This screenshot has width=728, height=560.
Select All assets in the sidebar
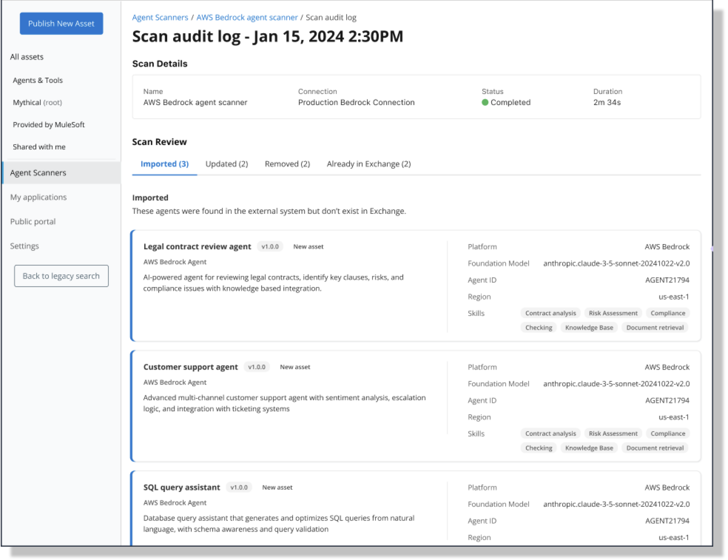click(27, 57)
